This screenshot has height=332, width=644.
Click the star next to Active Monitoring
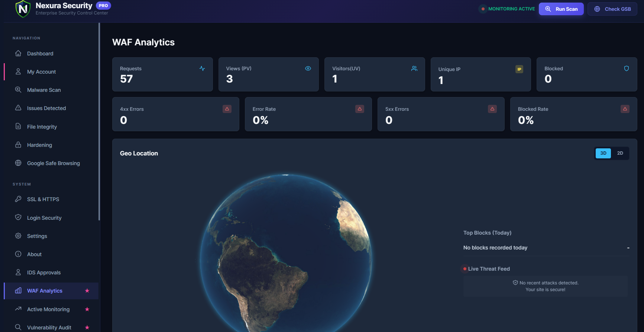(87, 309)
